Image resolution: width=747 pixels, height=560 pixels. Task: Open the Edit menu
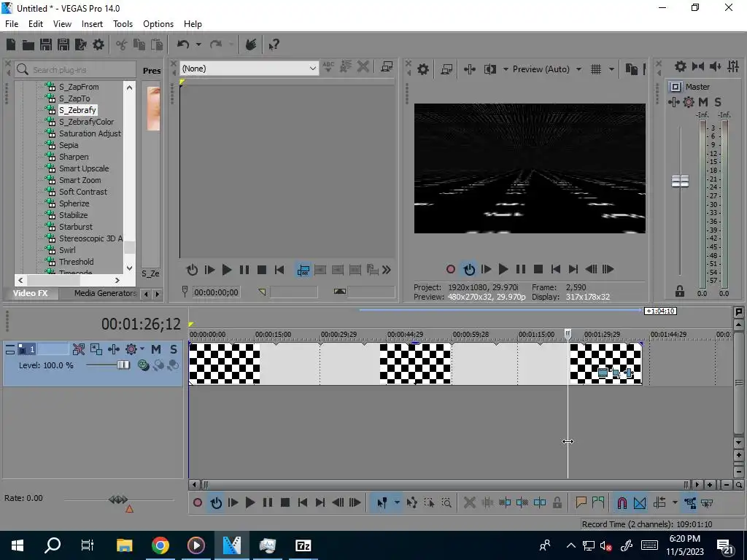[x=36, y=24]
